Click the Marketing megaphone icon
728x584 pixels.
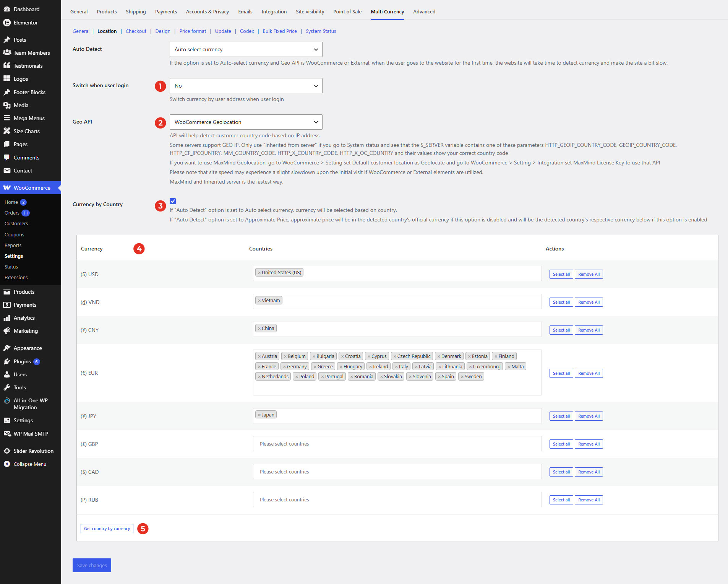click(x=7, y=331)
